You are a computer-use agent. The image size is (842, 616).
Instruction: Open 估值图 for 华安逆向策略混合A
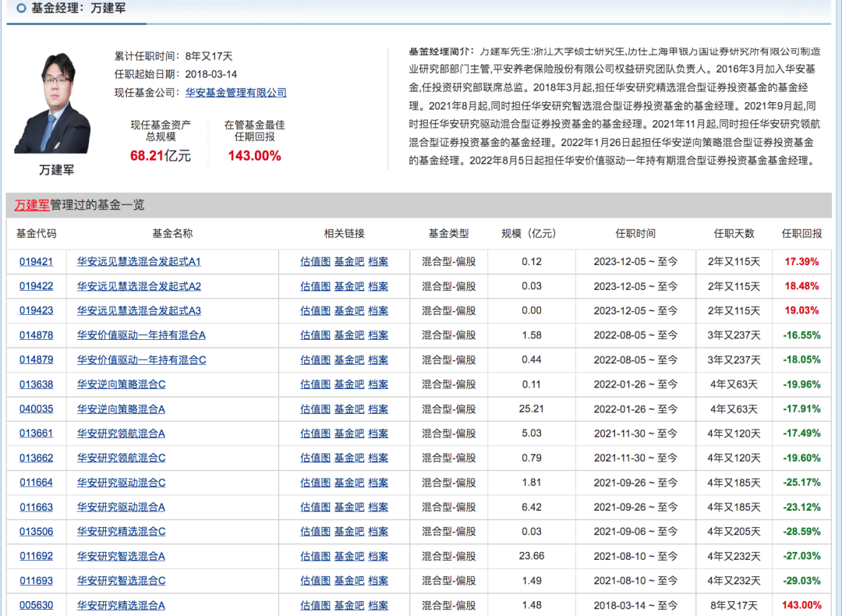[315, 409]
